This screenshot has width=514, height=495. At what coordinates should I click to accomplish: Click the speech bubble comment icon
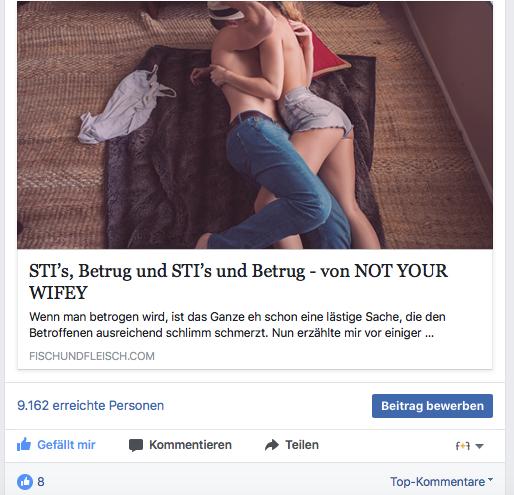pos(136,445)
